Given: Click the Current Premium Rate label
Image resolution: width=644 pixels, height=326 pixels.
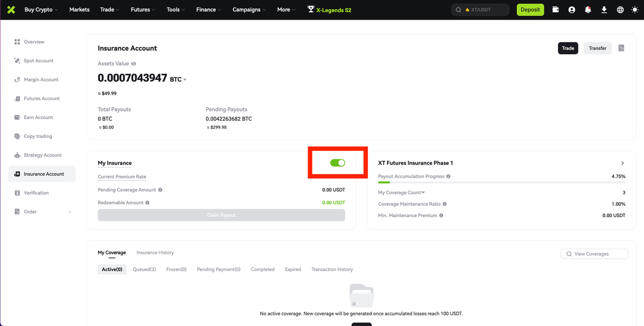Looking at the screenshot, I should point(122,177).
